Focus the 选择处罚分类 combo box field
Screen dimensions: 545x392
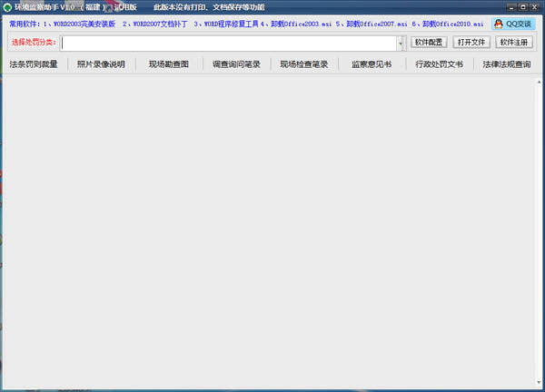pyautogui.click(x=229, y=44)
